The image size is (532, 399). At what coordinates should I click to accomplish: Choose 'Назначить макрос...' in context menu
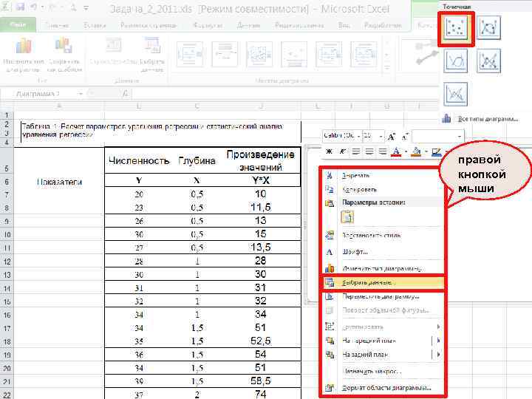pos(382,371)
